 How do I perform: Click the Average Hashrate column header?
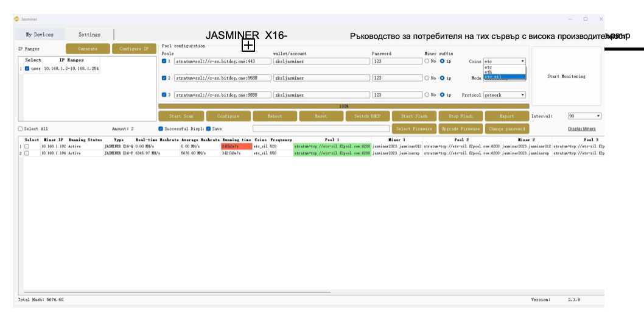tap(200, 140)
